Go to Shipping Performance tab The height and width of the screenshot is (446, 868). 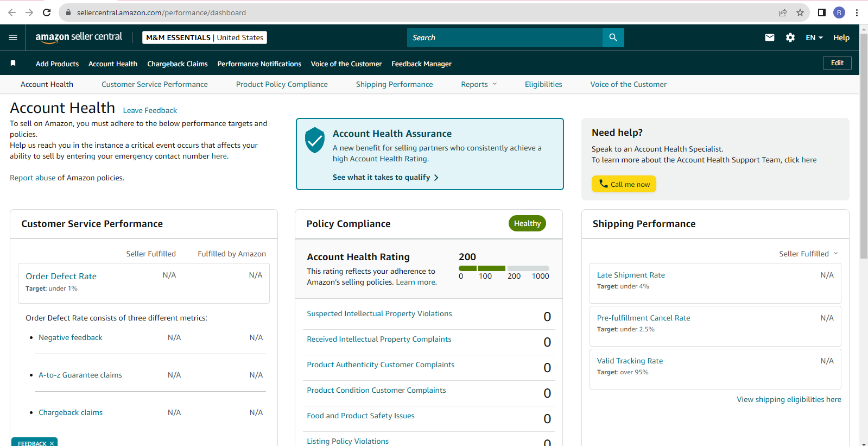click(x=395, y=84)
